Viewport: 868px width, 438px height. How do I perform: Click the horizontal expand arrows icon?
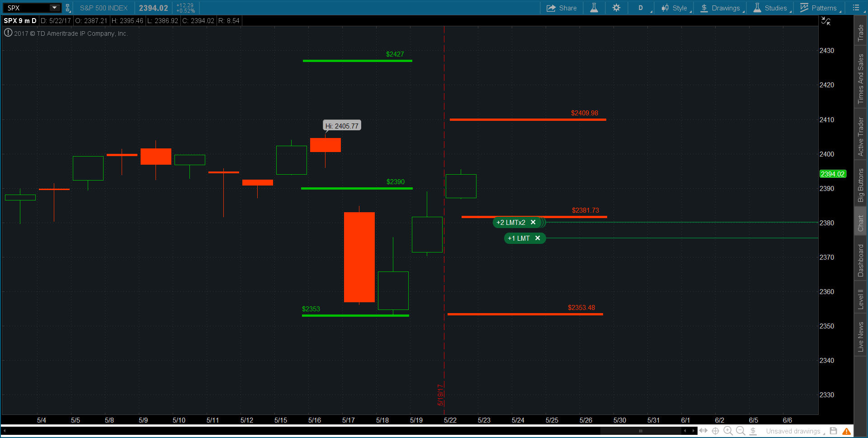click(703, 431)
